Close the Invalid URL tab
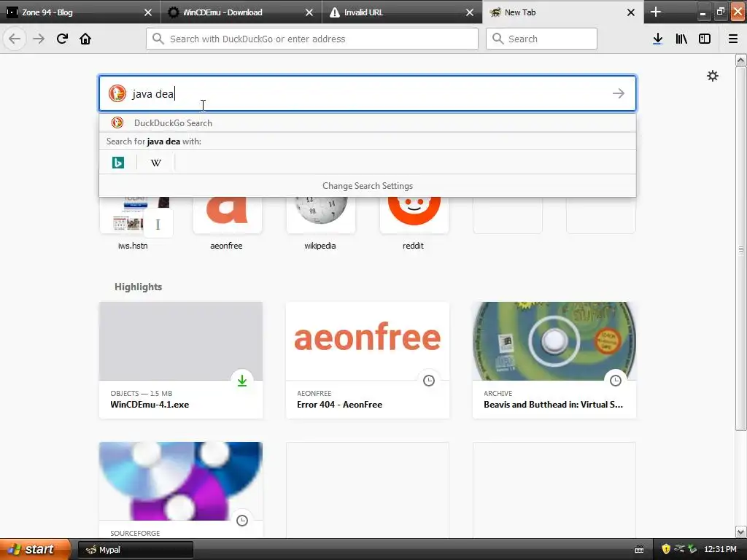The image size is (747, 560). [x=470, y=12]
